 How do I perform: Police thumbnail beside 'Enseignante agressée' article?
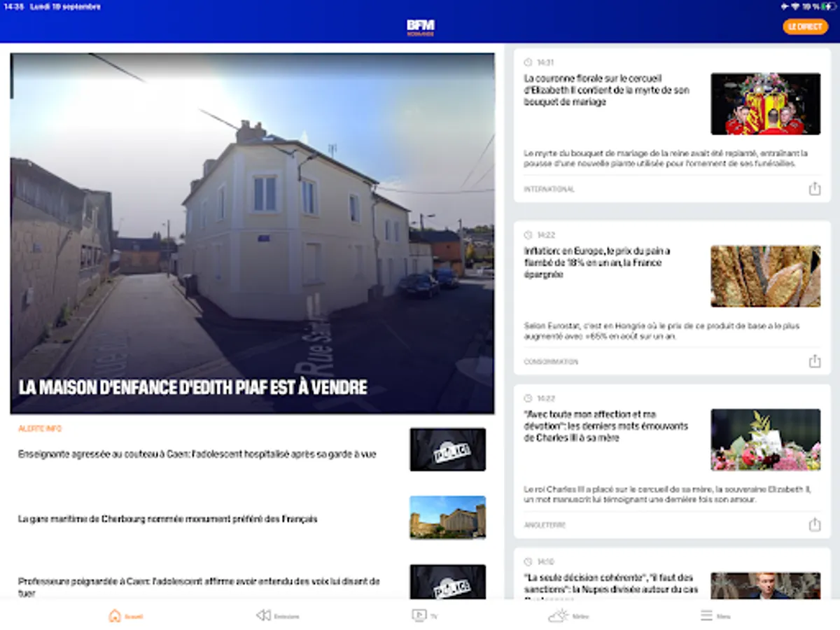[448, 449]
